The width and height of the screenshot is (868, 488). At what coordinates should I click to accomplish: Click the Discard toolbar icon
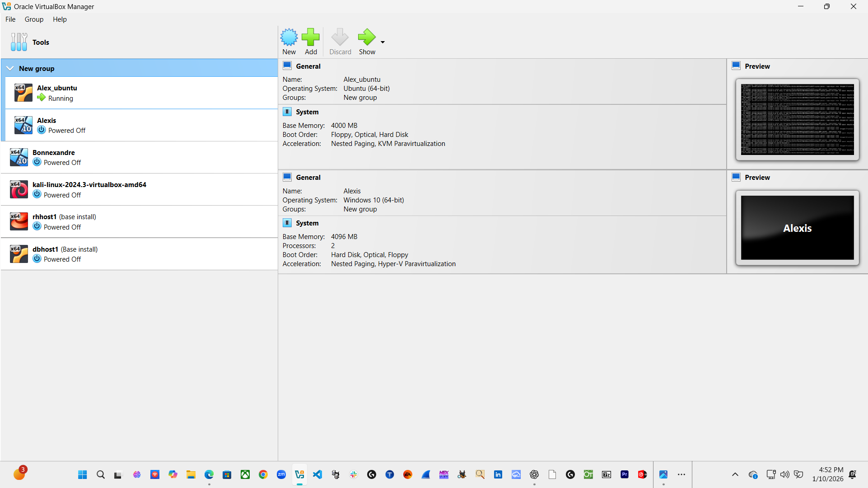pos(340,38)
